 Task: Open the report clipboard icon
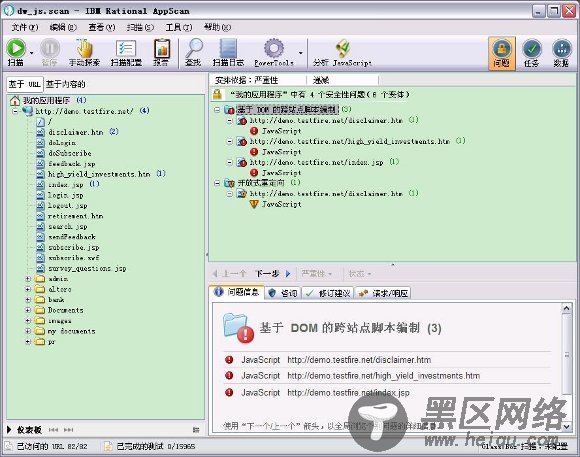tap(162, 48)
